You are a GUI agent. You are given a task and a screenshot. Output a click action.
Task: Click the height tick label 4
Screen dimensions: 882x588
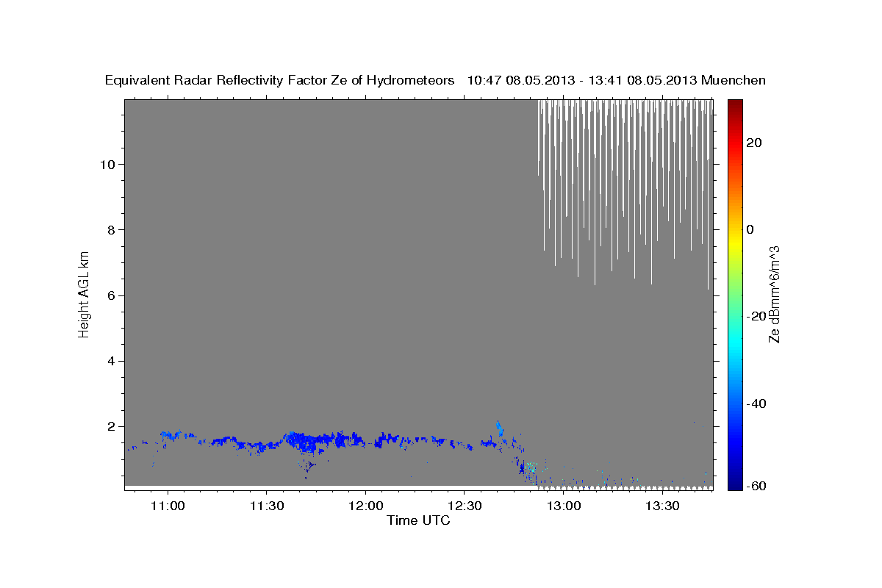[x=113, y=361]
